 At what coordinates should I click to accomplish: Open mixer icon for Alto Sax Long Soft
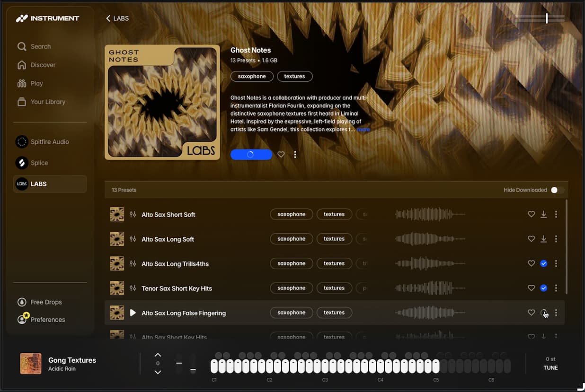tap(133, 239)
